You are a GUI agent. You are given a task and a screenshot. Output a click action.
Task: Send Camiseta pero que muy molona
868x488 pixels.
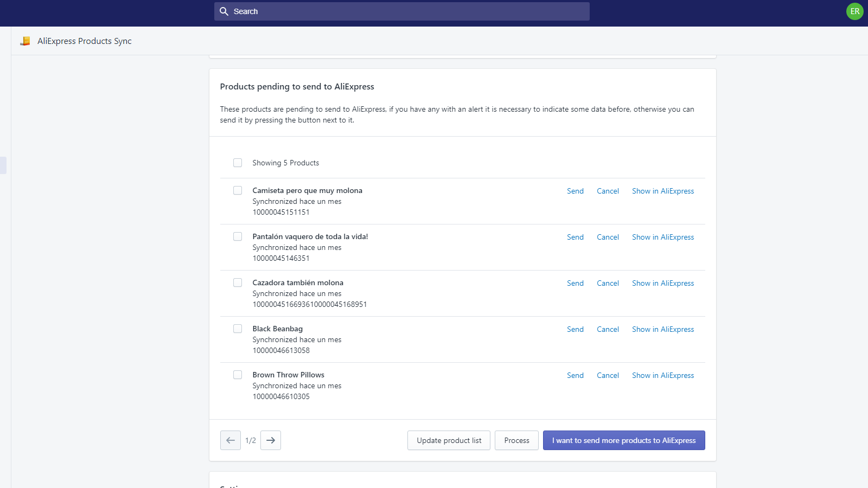click(x=575, y=191)
